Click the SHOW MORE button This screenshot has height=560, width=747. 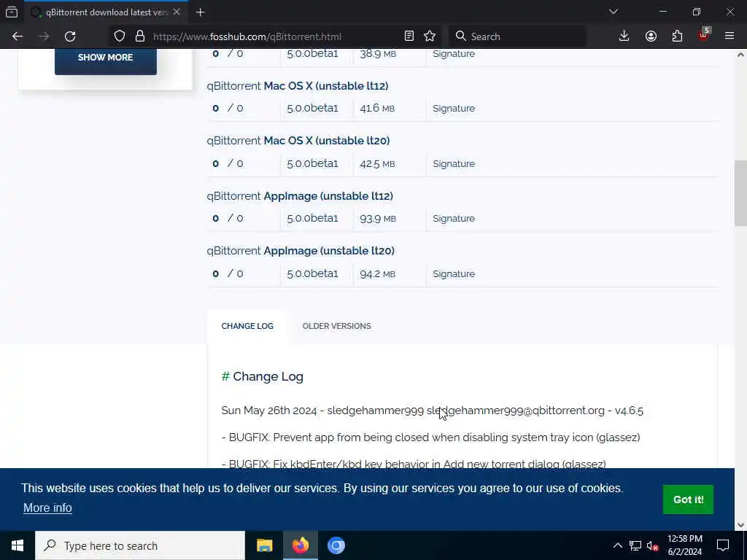tap(105, 58)
